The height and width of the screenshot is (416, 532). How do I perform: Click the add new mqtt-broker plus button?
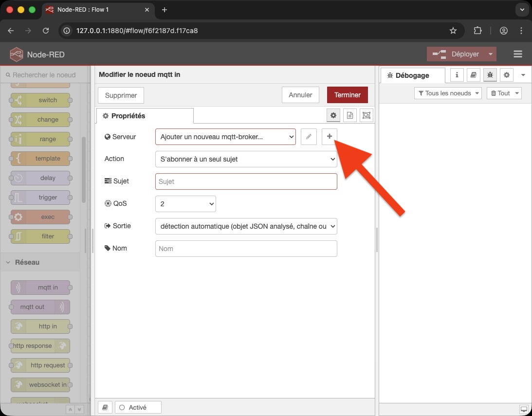(329, 136)
